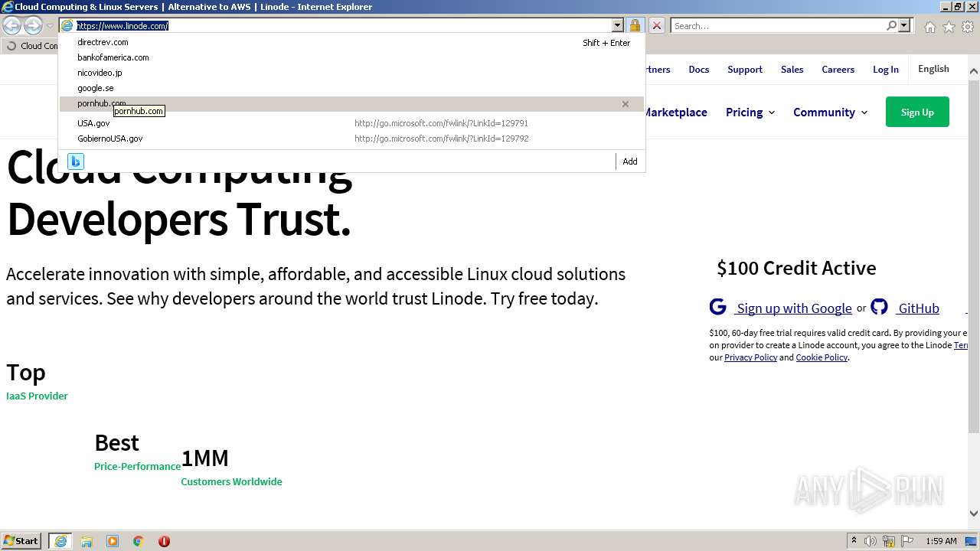Click the Bing search provider icon
Viewport: 980px width, 551px height.
tap(75, 161)
